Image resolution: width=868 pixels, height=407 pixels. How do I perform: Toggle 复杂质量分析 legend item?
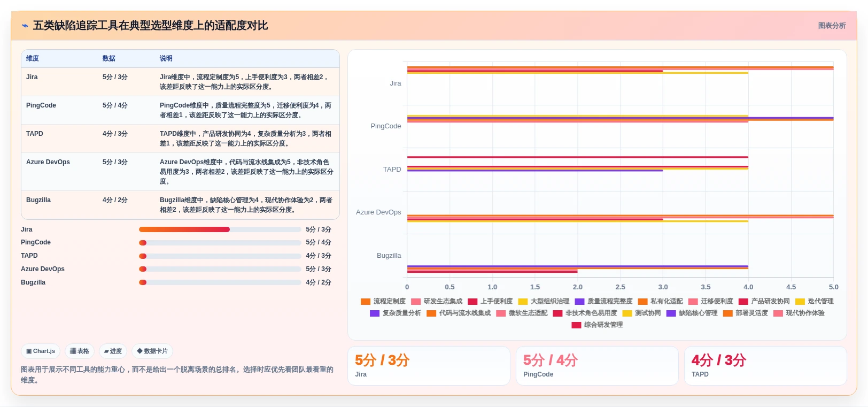pyautogui.click(x=396, y=313)
